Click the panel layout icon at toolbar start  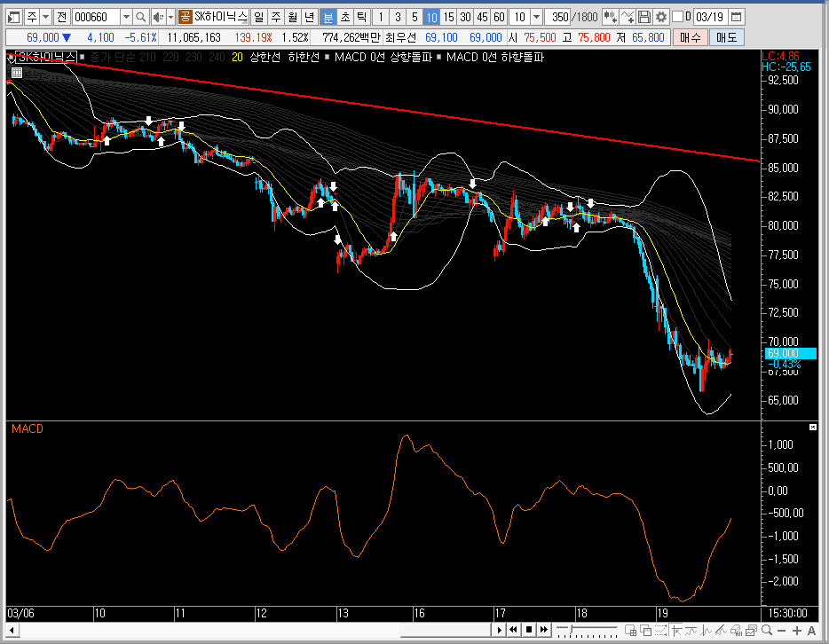pyautogui.click(x=14, y=18)
